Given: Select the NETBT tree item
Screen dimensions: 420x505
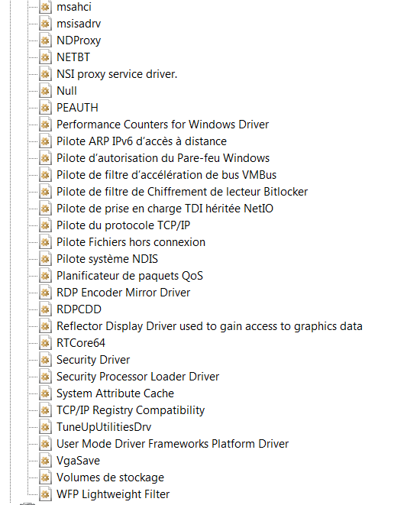Looking at the screenshot, I should (x=73, y=57).
